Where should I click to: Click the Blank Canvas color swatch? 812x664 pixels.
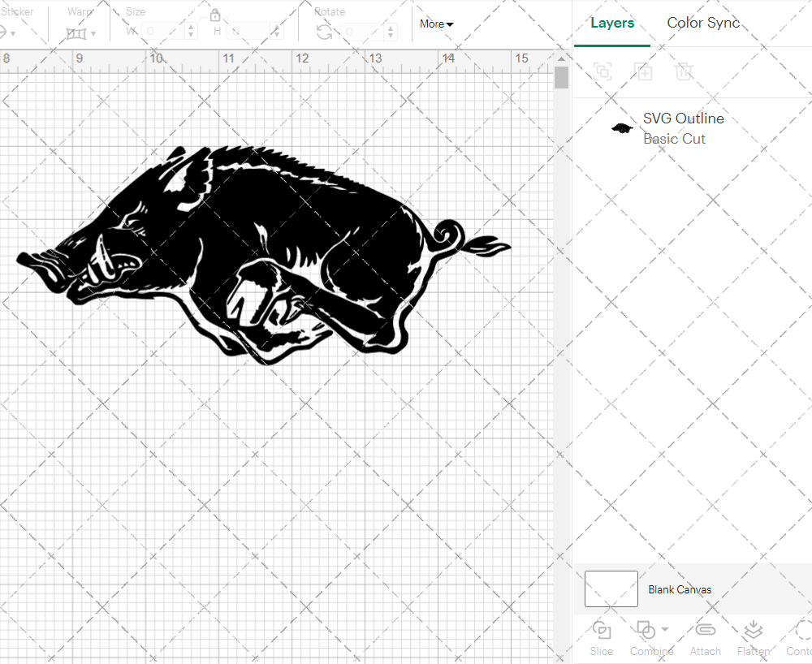click(x=610, y=589)
